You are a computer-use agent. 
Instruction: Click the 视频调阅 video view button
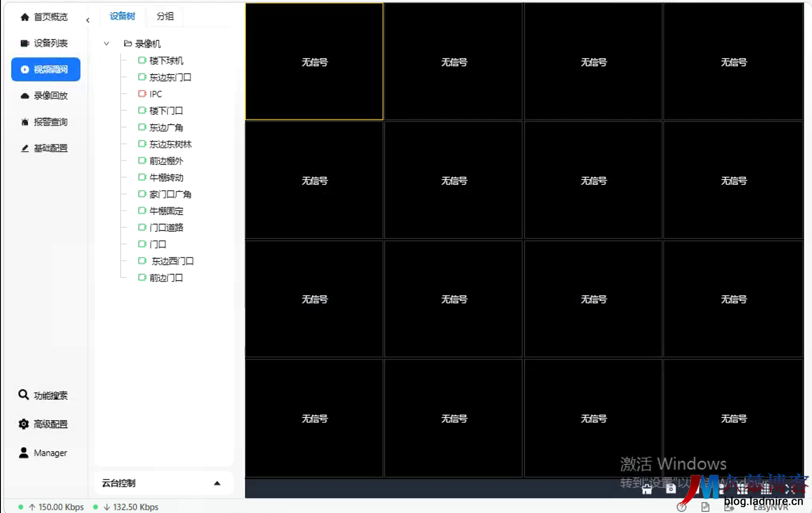click(46, 69)
